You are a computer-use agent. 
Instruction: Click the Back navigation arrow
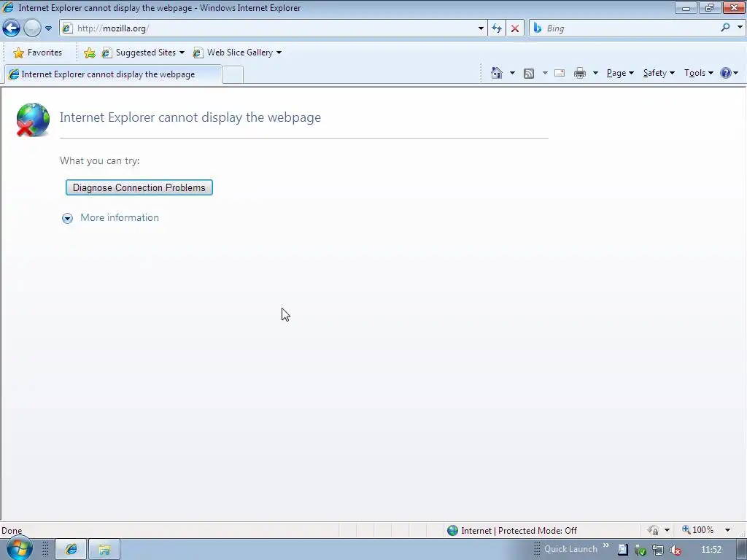coord(11,28)
